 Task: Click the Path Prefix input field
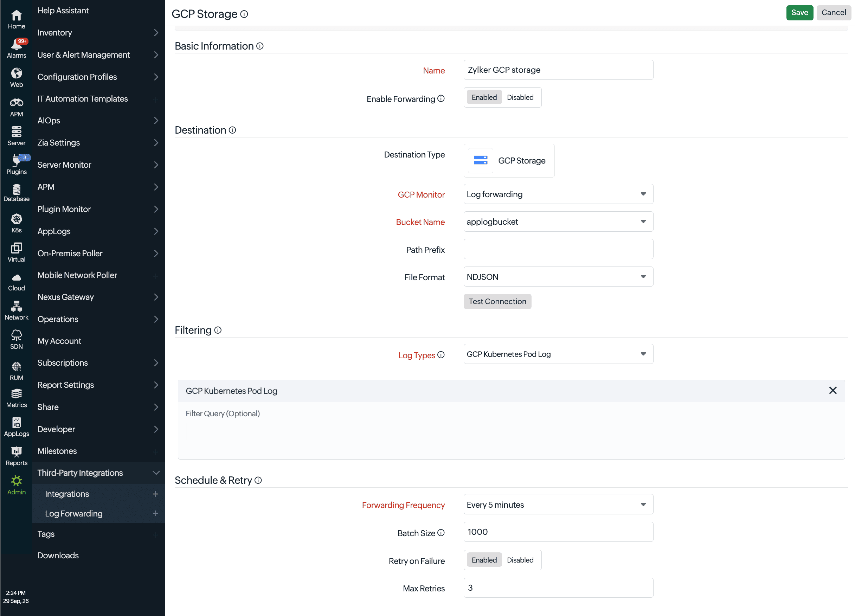(x=558, y=249)
